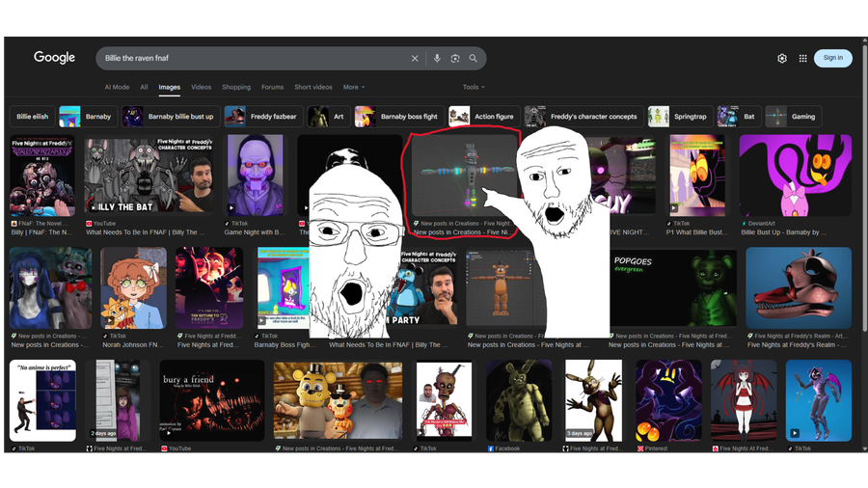Image resolution: width=868 pixels, height=488 pixels.
Task: Open Google Lens image search icon
Action: tap(455, 58)
